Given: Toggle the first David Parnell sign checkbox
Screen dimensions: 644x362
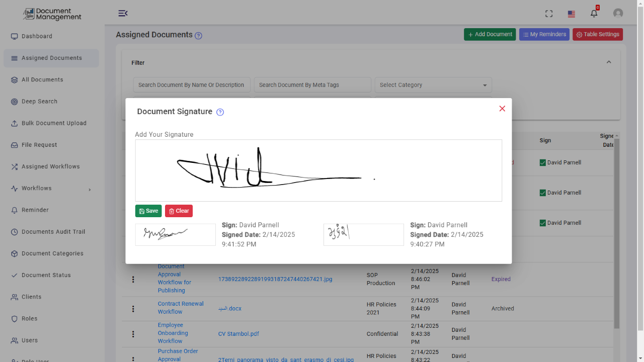Looking at the screenshot, I should coord(542,162).
